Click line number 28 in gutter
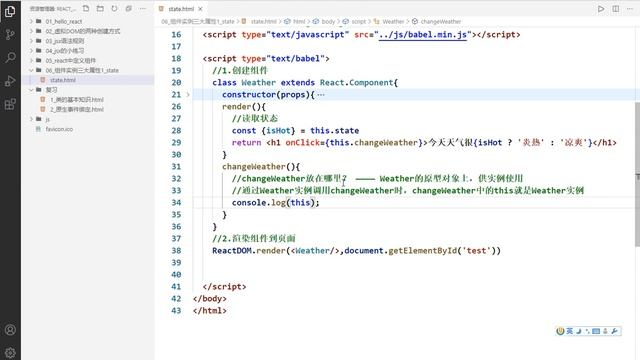 coord(176,131)
